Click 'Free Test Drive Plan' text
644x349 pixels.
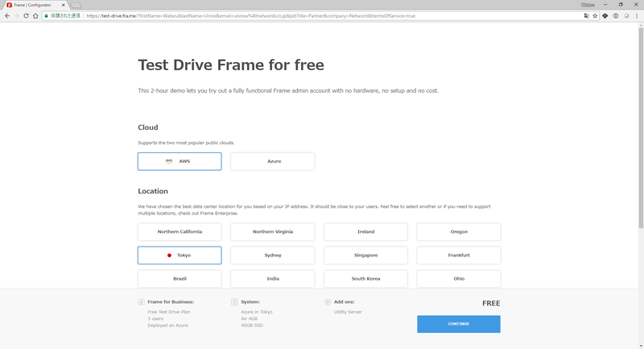pos(169,312)
